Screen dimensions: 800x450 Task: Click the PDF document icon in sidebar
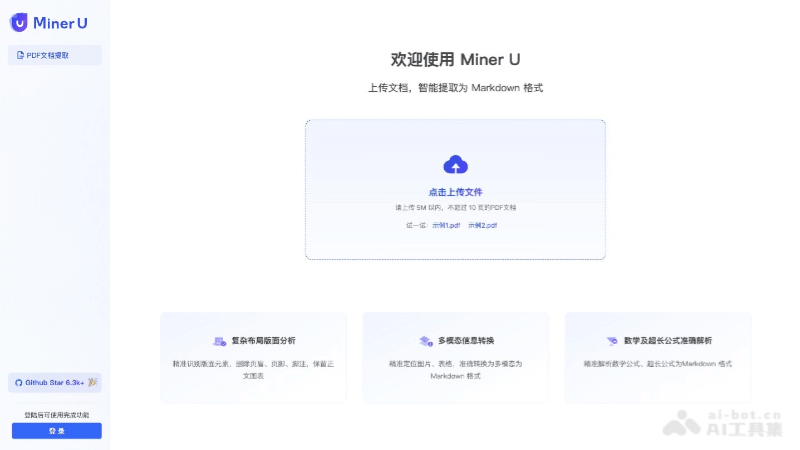pyautogui.click(x=20, y=55)
